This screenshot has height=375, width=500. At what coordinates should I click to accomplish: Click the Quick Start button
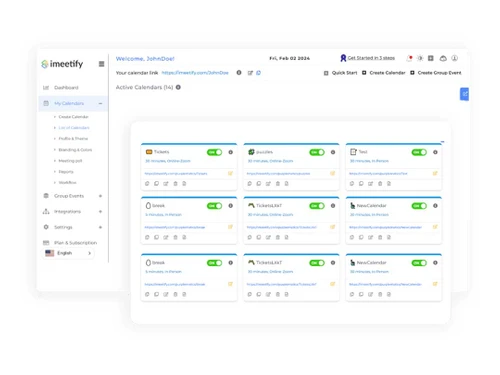[x=340, y=73]
